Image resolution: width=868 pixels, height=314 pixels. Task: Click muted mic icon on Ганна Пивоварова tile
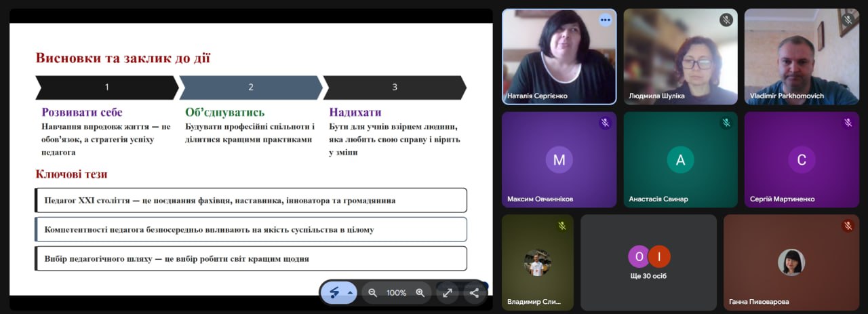848,226
